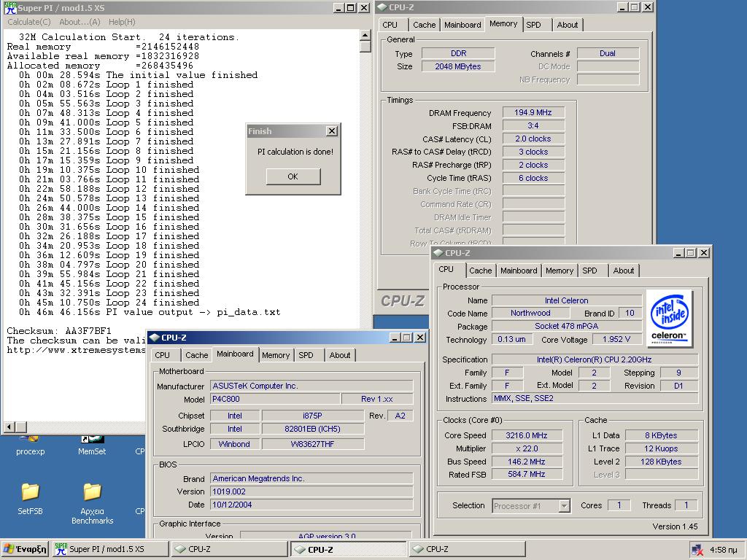This screenshot has width=747, height=560.
Task: Click the Channels # Dual value
Action: click(608, 53)
